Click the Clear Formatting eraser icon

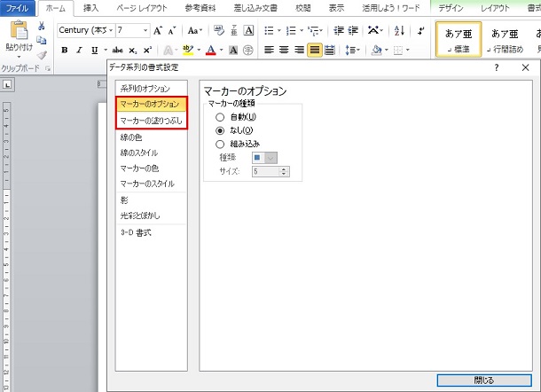[219, 30]
